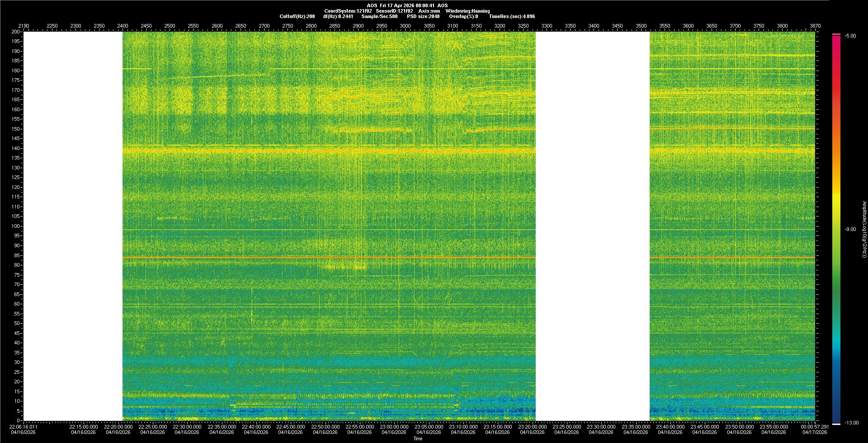Click the PSD size:2048 parameter text
This screenshot has width=868, height=443.
[423, 16]
